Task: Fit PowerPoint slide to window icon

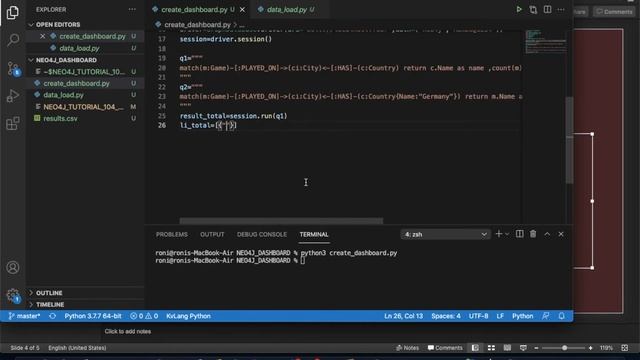Action: (624, 348)
